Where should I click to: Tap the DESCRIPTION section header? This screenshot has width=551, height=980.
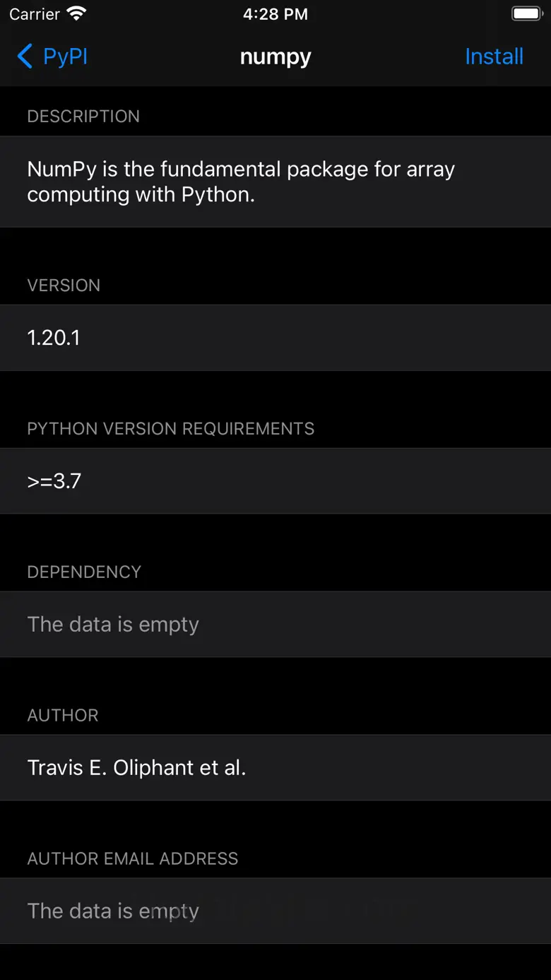click(x=83, y=117)
